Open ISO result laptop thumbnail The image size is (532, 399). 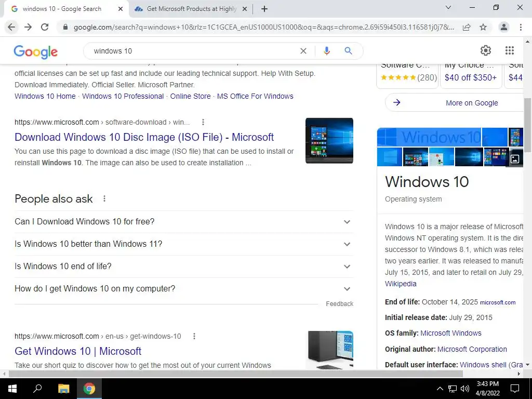pyautogui.click(x=329, y=140)
